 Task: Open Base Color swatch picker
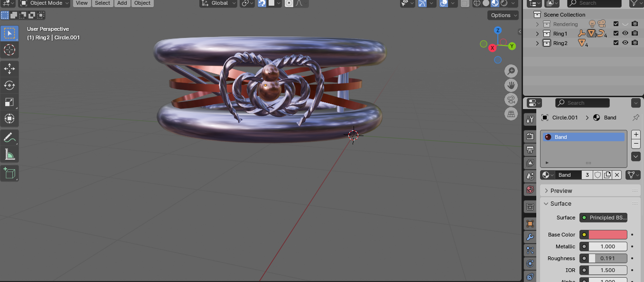point(608,235)
